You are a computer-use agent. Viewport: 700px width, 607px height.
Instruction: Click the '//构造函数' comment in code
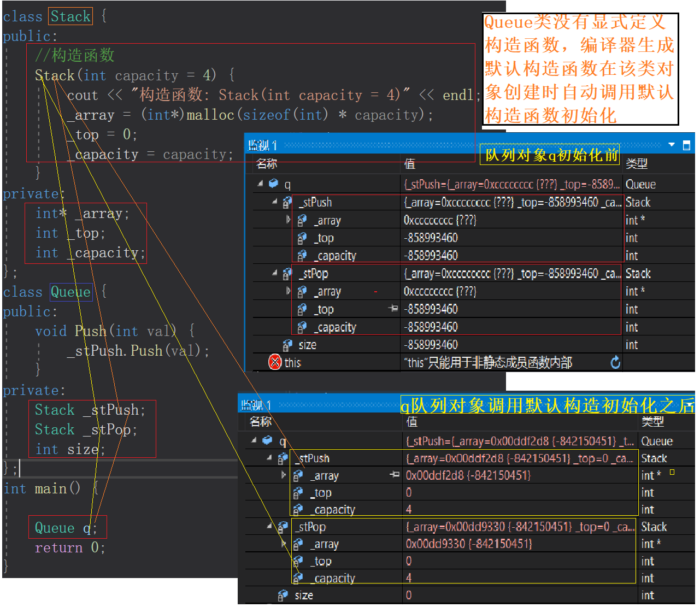pos(74,55)
